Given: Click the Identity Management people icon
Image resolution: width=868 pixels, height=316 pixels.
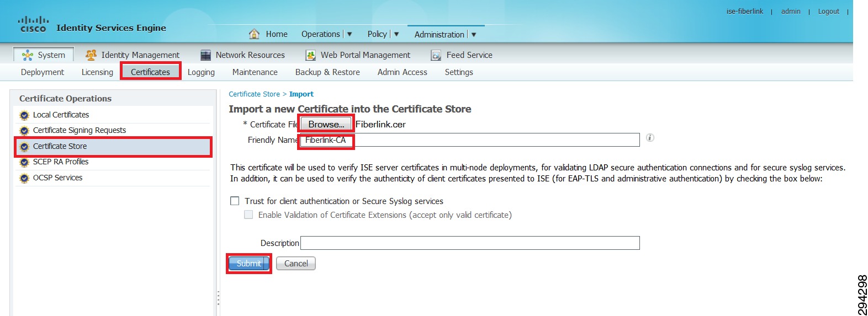Looking at the screenshot, I should click(91, 55).
